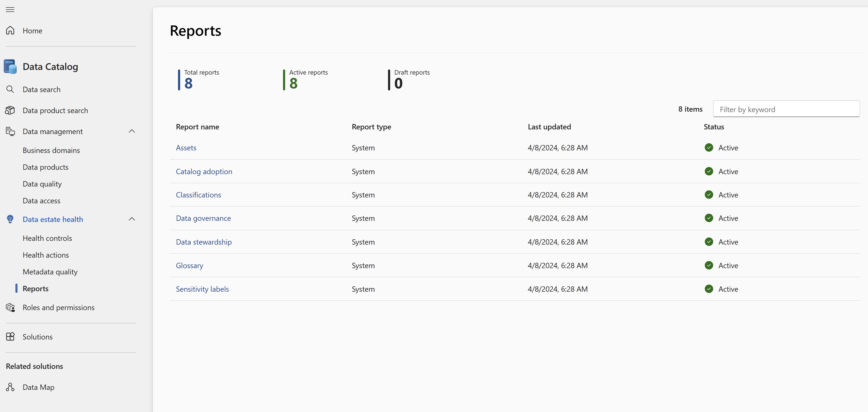Click the Data search magnifier icon

click(x=10, y=90)
